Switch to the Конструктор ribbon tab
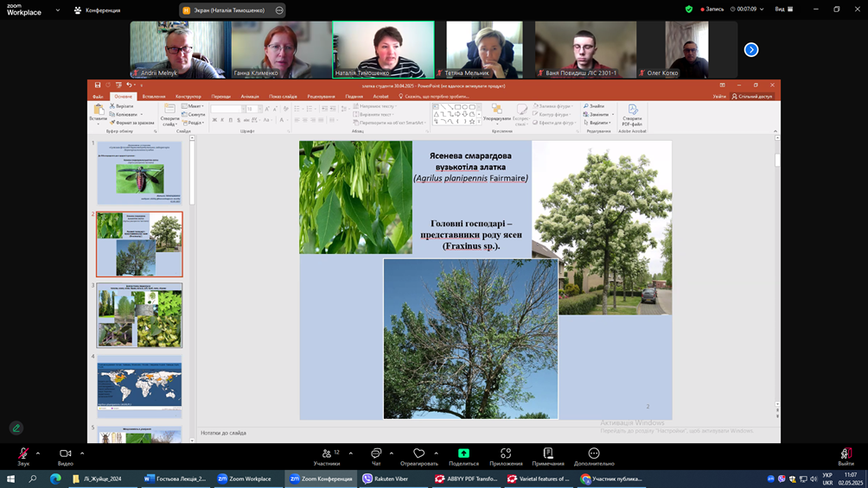 point(188,97)
